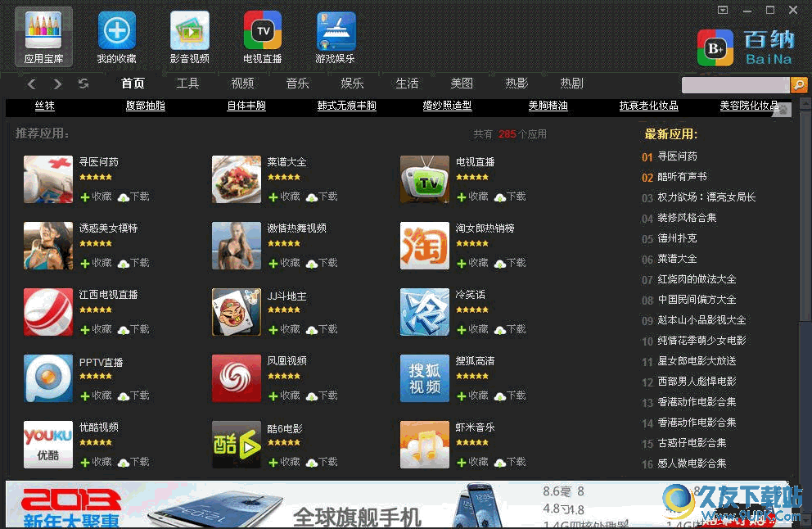
Task: Open the Youku 优酷 app icon
Action: pyautogui.click(x=48, y=445)
